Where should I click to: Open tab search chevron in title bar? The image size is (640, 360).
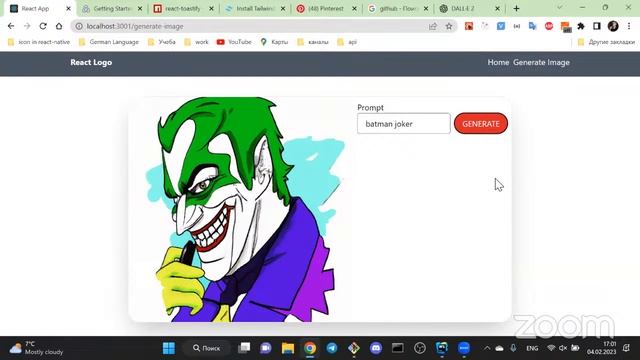point(560,8)
